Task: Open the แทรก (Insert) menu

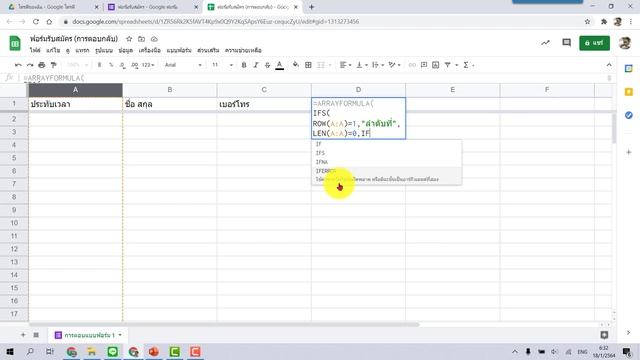Action: click(x=82, y=50)
